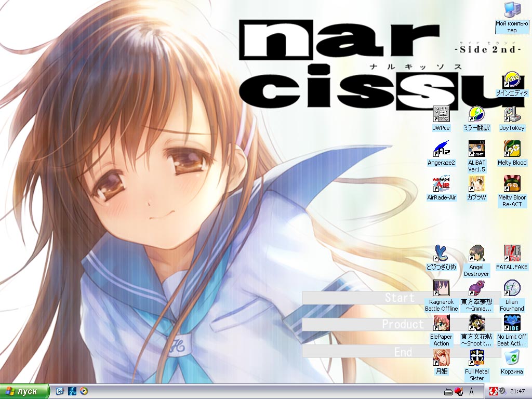The image size is (532, 399).
Task: Select the 月姫 desktop shortcut
Action: click(x=441, y=362)
